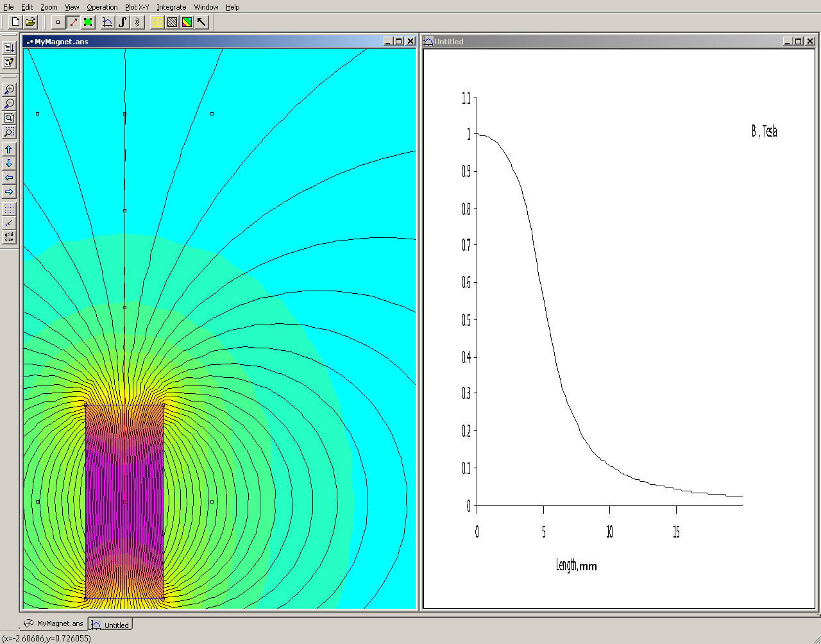Open contour plot hatched icon
This screenshot has width=821, height=644.
[x=172, y=22]
